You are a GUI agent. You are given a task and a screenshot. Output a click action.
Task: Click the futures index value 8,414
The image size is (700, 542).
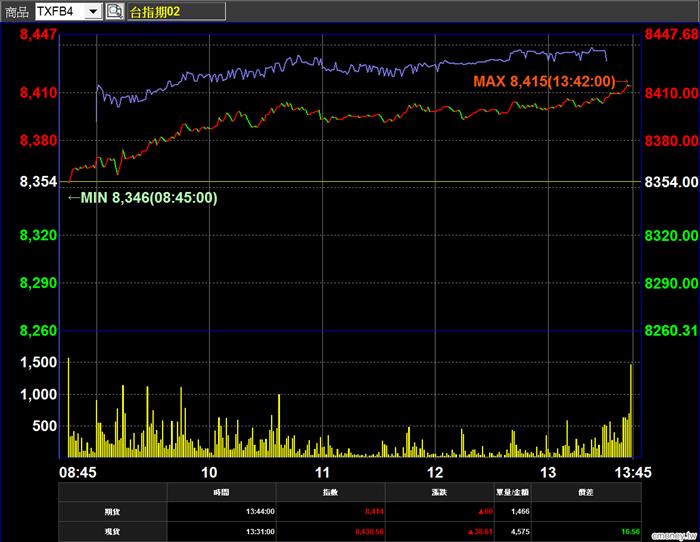click(x=374, y=512)
